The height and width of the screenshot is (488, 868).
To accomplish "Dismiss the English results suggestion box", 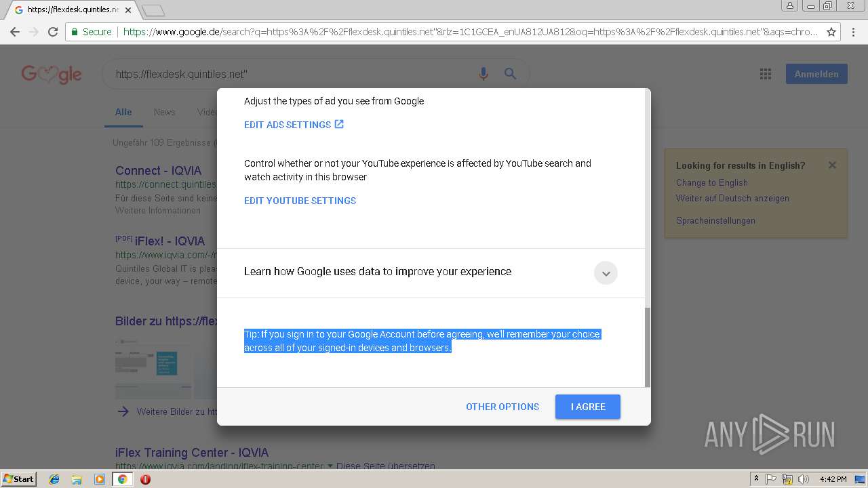I will pyautogui.click(x=832, y=165).
